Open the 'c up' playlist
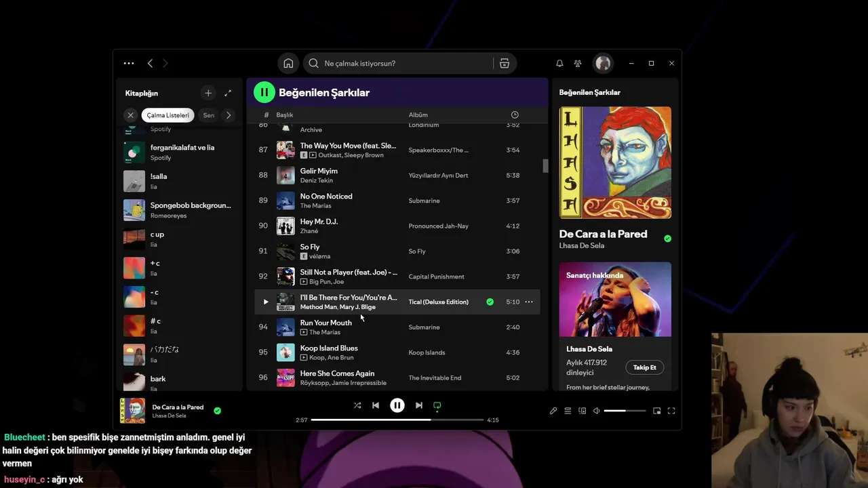 tap(180, 239)
